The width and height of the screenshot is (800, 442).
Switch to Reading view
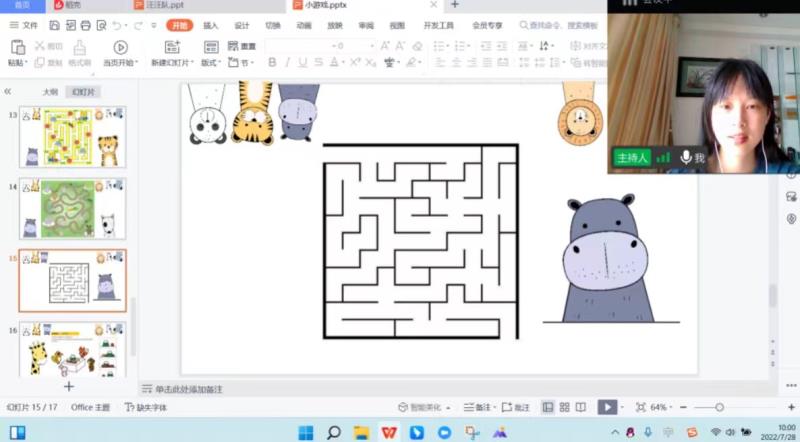pos(581,407)
